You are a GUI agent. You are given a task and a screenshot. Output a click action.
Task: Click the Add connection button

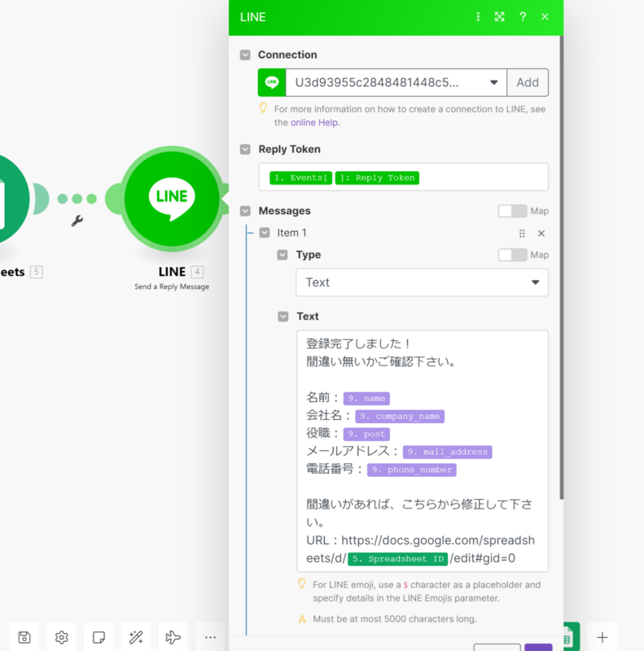pyautogui.click(x=528, y=82)
